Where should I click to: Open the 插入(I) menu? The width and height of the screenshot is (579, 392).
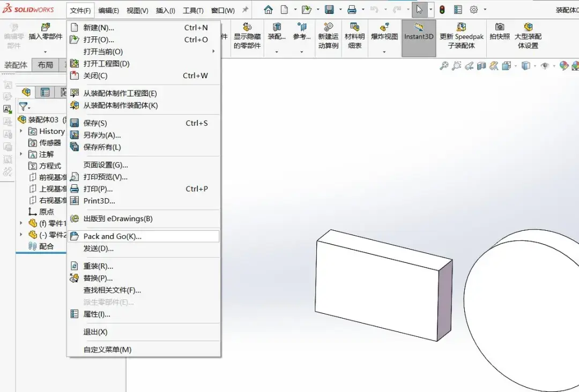[x=166, y=10]
